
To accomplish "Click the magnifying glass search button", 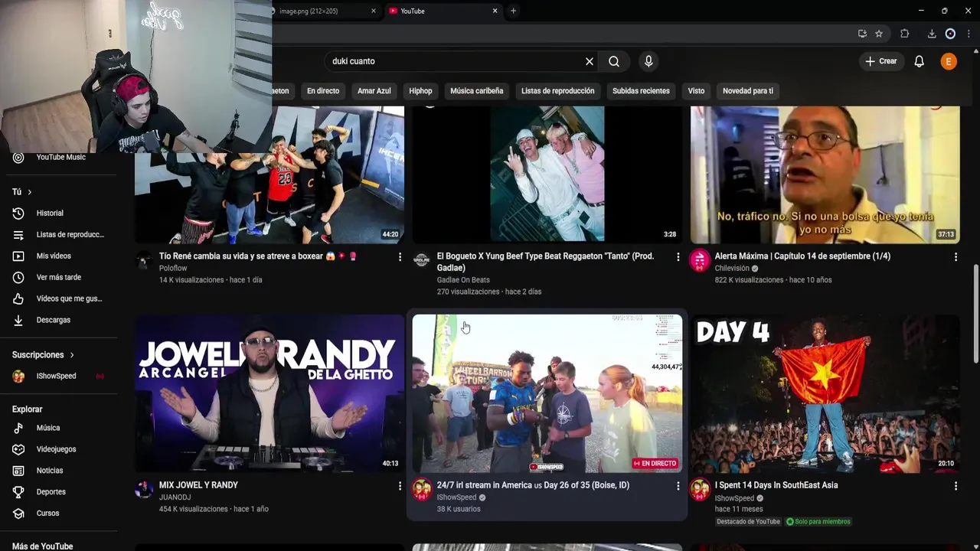I will click(x=614, y=61).
